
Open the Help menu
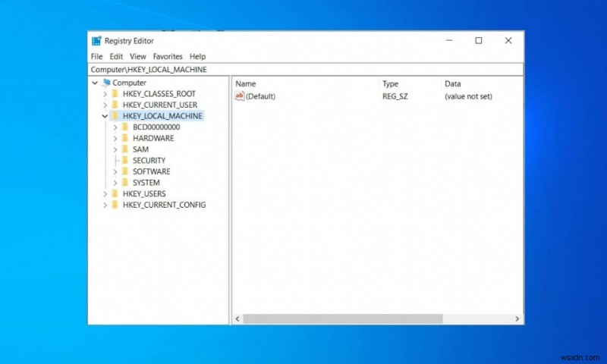pyautogui.click(x=197, y=56)
